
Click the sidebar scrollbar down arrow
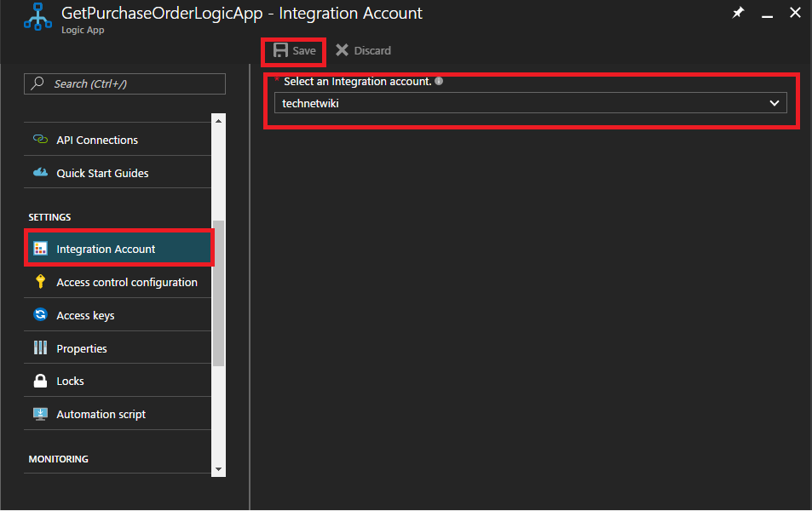(x=218, y=469)
